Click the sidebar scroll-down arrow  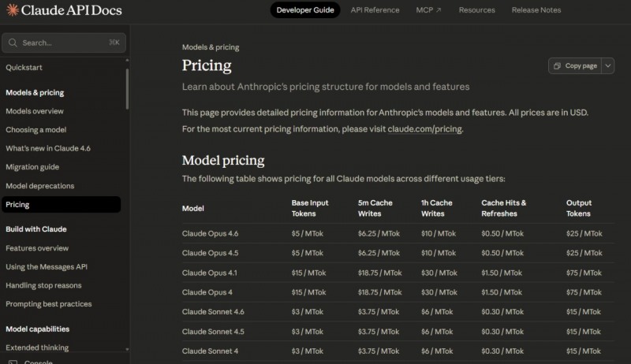tap(127, 347)
